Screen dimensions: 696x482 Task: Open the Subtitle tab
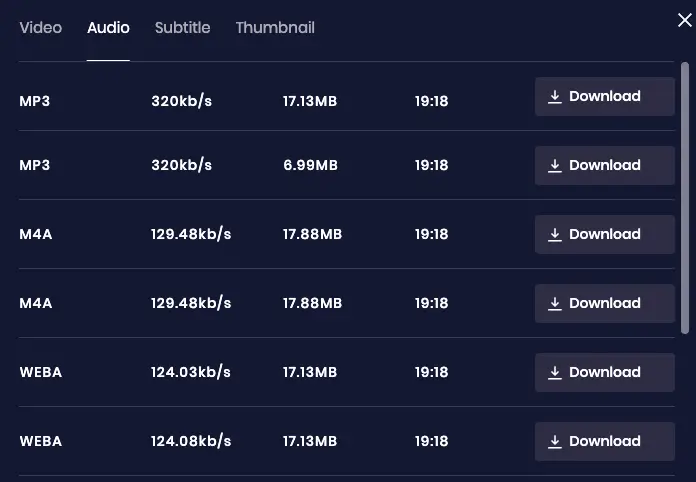(x=182, y=28)
